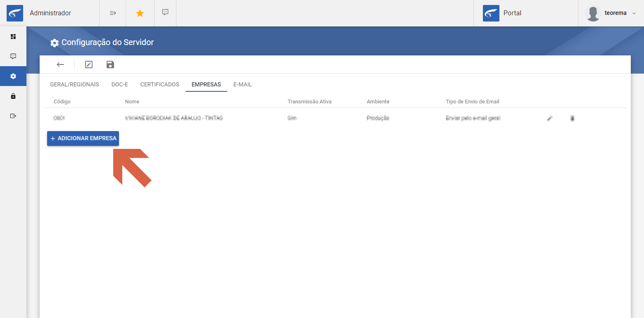Click logout exit icon in sidebar
The image size is (644, 318).
(13, 116)
